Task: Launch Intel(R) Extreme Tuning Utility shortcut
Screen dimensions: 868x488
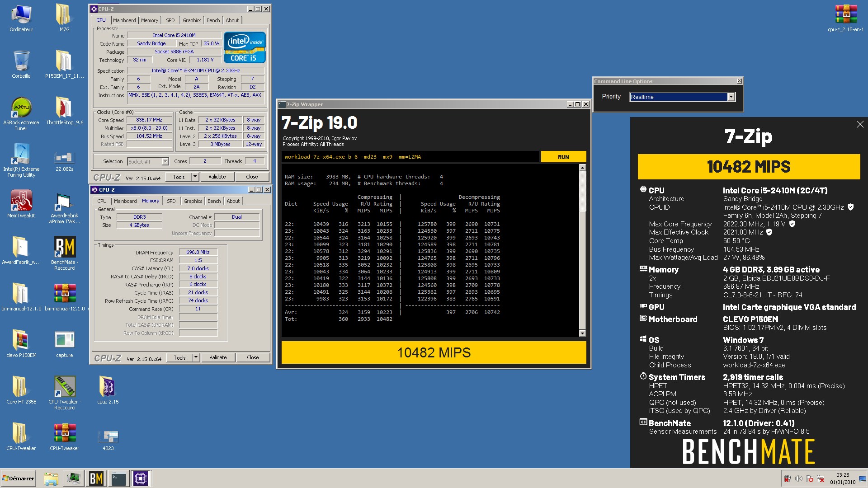Action: coord(21,160)
